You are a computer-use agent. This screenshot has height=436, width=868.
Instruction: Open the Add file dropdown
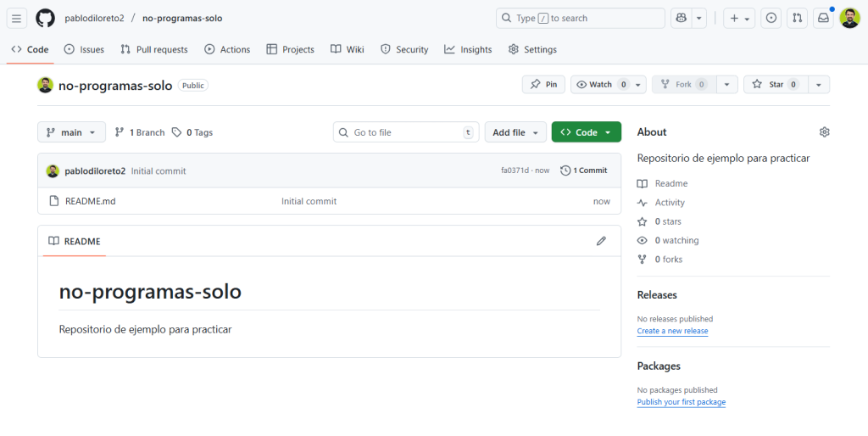point(515,132)
